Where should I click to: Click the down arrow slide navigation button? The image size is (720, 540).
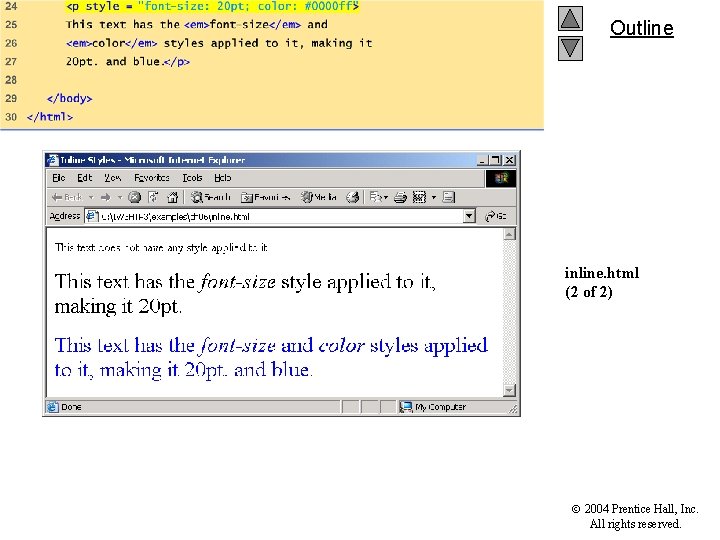[570, 48]
